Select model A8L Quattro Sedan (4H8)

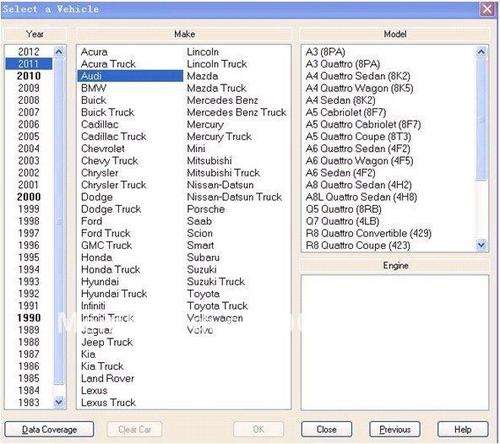(x=361, y=197)
